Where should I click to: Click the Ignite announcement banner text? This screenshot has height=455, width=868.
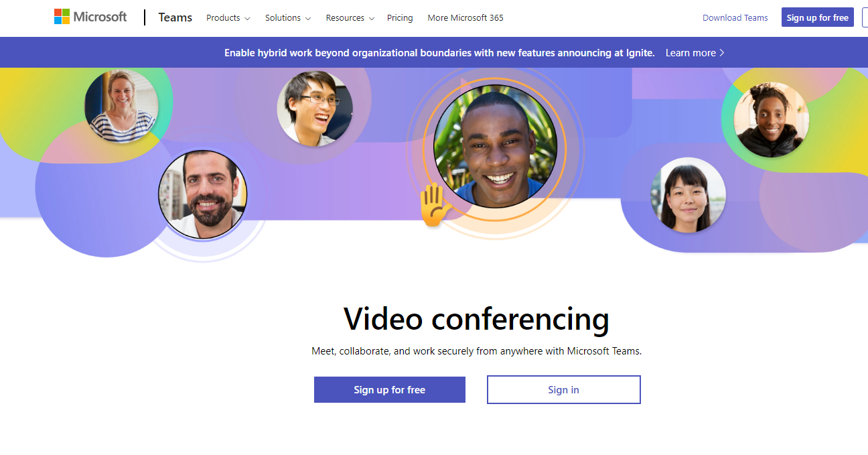point(439,53)
